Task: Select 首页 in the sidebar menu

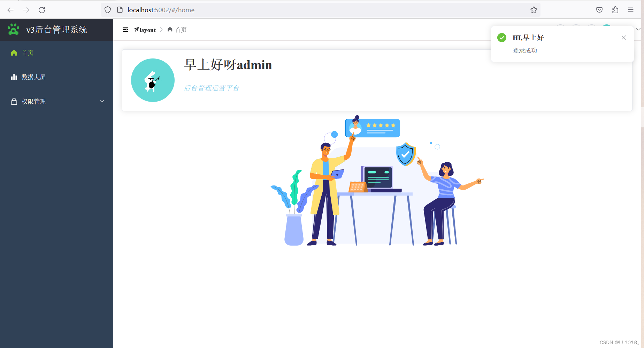Action: coord(56,53)
